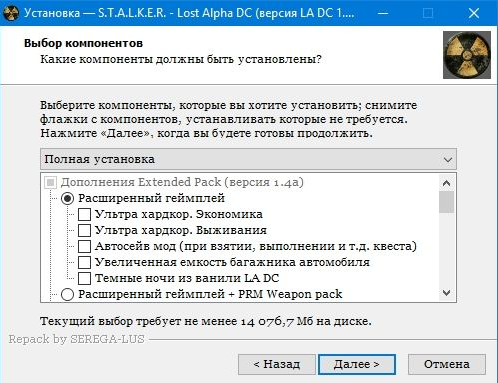Click the dropdown chevron of install type
Image resolution: width=498 pixels, height=383 pixels.
[x=448, y=160]
